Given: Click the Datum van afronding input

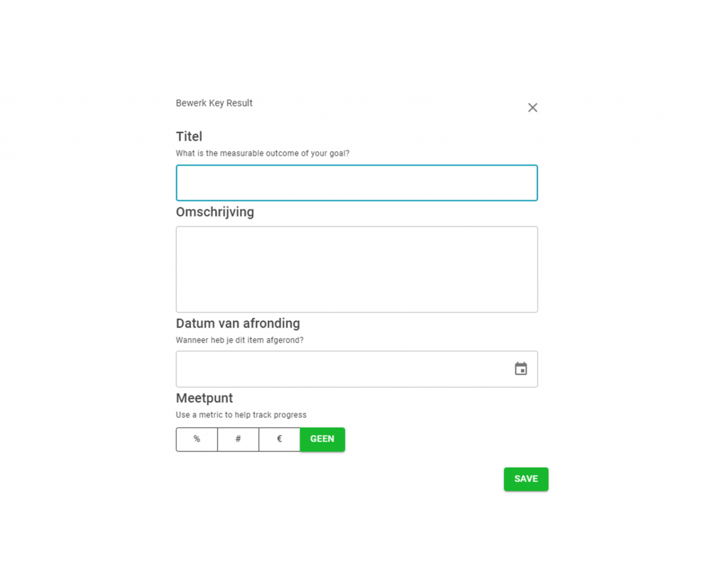Looking at the screenshot, I should (x=356, y=369).
